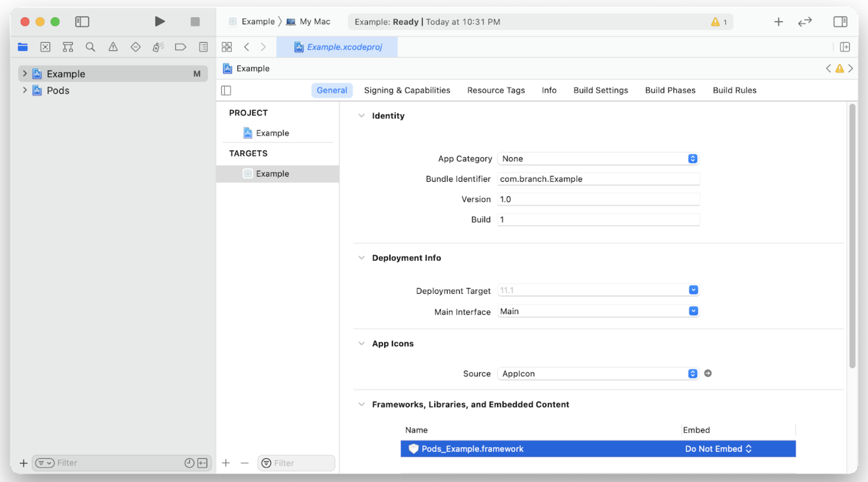Image resolution: width=868 pixels, height=482 pixels.
Task: Expand the Pods project in navigator
Action: [25, 90]
